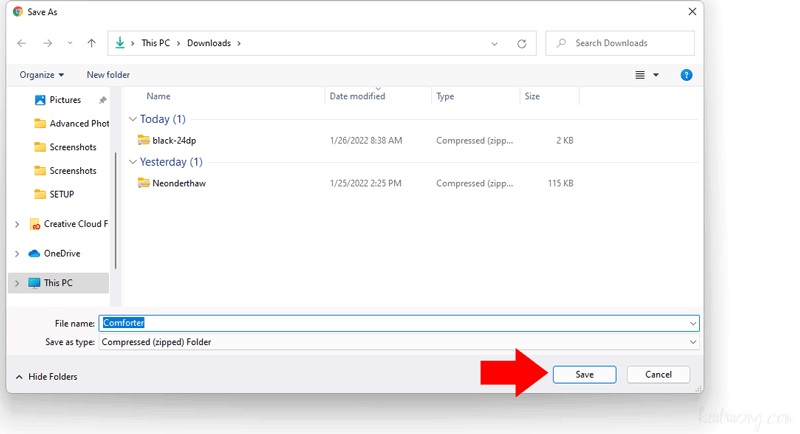800x434 pixels.
Task: Click the Cancel button
Action: pos(658,374)
